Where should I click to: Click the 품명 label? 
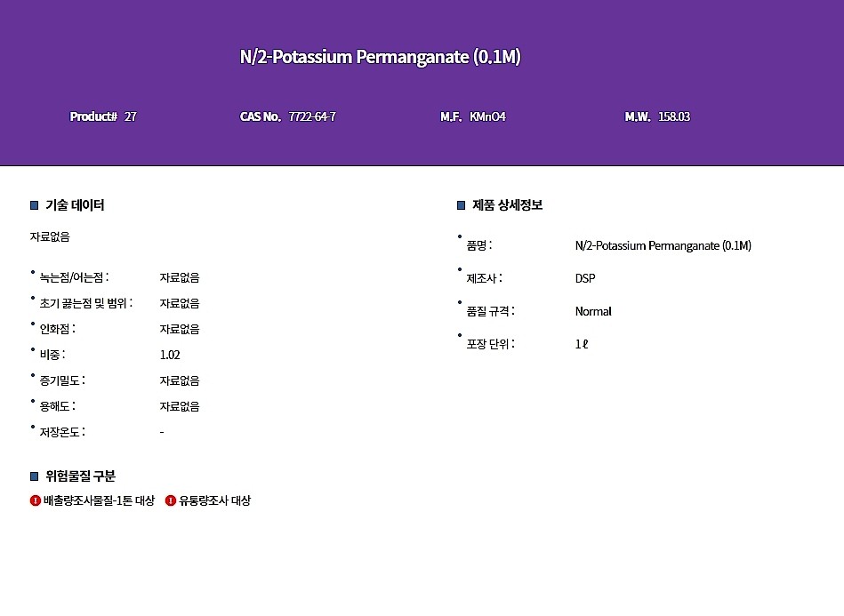coord(479,246)
